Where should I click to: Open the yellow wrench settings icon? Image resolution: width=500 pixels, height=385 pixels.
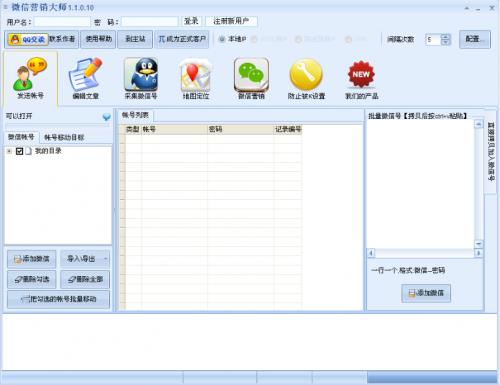[x=306, y=75]
